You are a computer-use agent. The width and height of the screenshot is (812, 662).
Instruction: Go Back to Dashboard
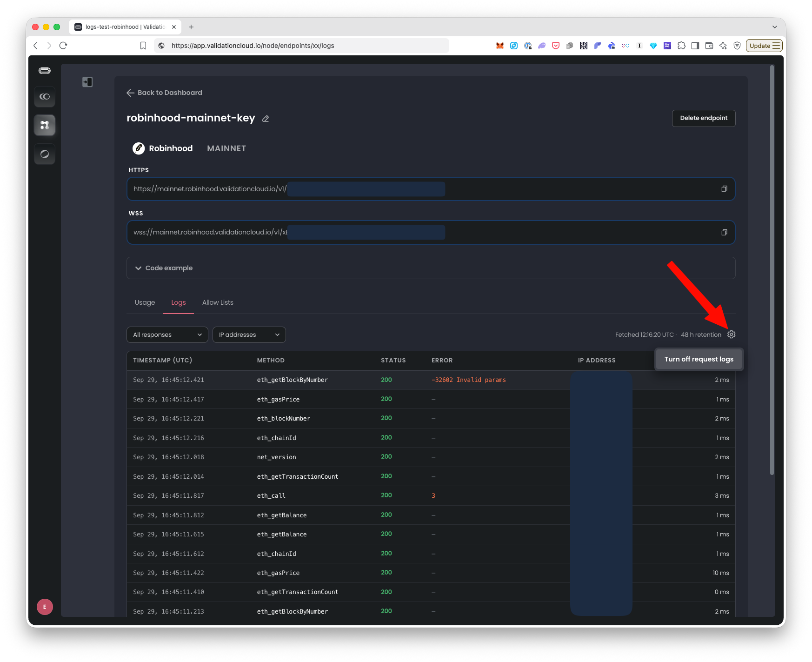[164, 93]
